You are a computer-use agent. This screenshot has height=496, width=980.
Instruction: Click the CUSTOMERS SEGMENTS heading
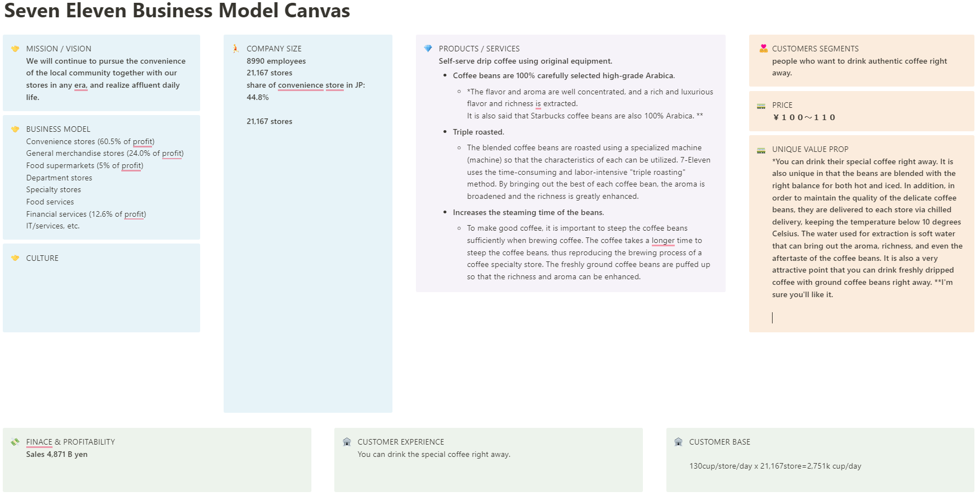point(815,49)
